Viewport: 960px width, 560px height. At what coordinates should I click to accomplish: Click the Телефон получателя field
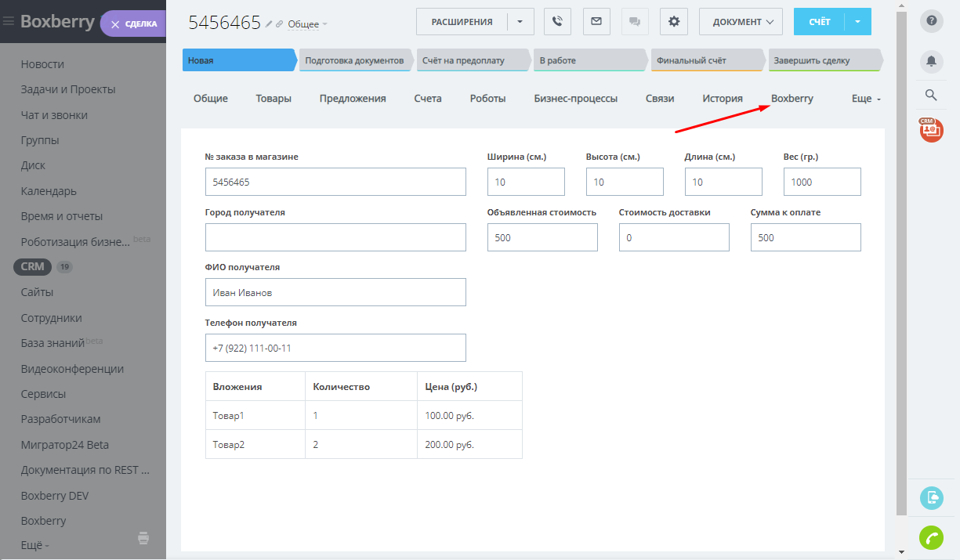click(335, 348)
